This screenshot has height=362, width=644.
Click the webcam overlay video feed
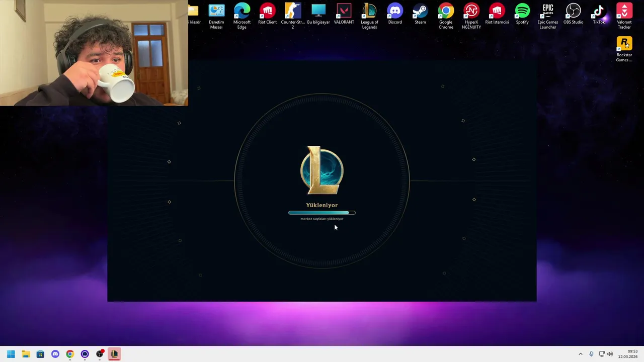pyautogui.click(x=94, y=53)
